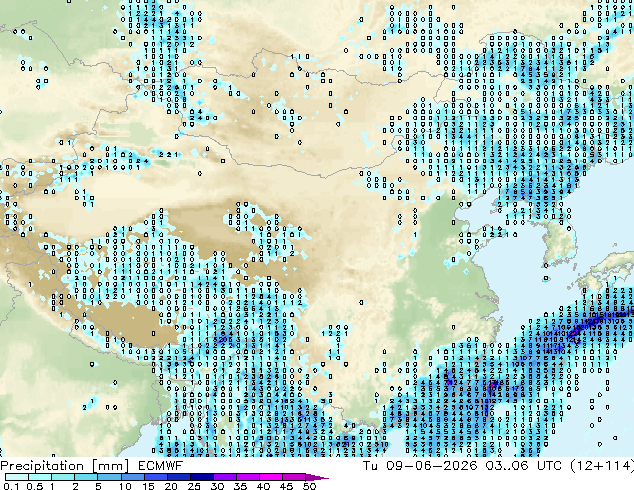This screenshot has height=490, width=634.
Task: Click the 25–30 mm navy legend swatch
Action: tap(202, 477)
